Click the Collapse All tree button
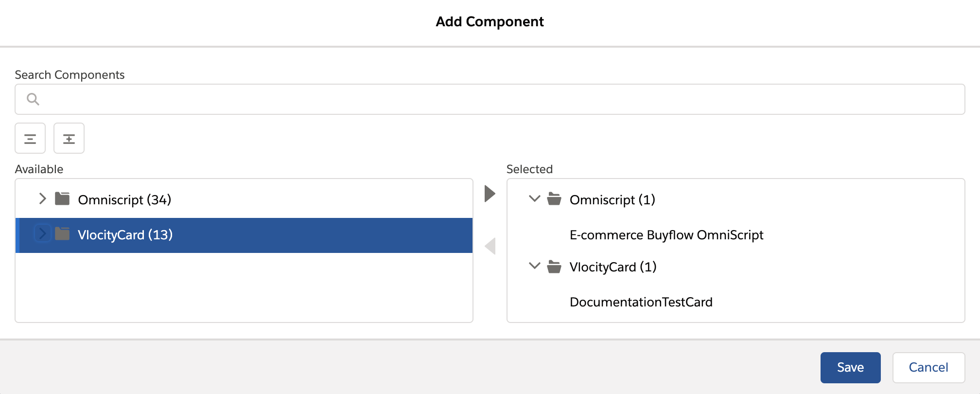980x394 pixels. click(30, 138)
